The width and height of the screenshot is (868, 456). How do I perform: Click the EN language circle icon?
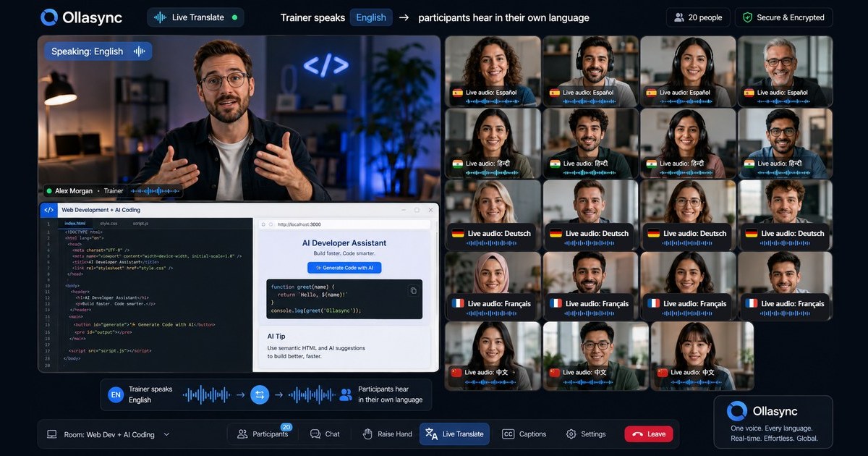click(x=116, y=394)
